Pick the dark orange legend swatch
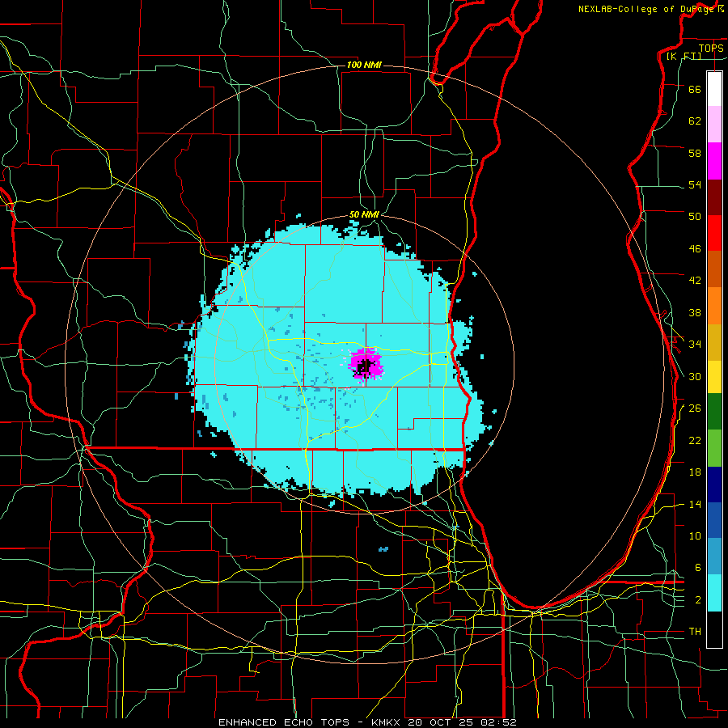 coord(714,269)
